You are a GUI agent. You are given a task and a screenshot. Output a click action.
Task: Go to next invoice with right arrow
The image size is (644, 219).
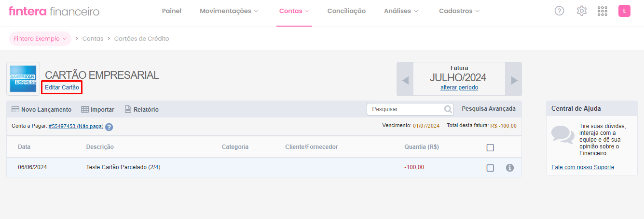pos(514,80)
